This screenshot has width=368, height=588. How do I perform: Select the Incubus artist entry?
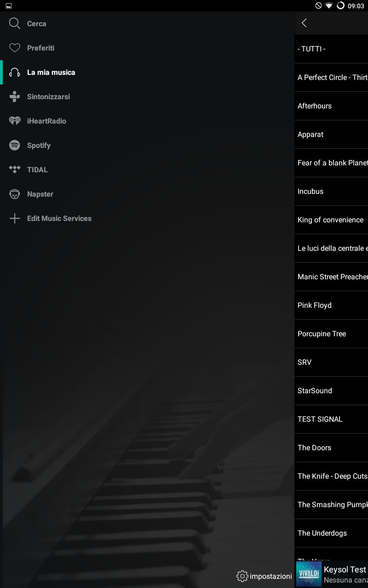coord(331,191)
